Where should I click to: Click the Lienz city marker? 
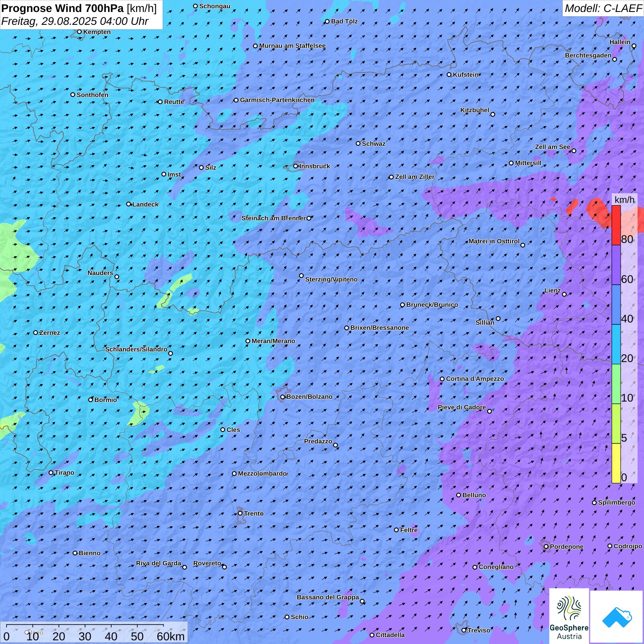pyautogui.click(x=564, y=294)
